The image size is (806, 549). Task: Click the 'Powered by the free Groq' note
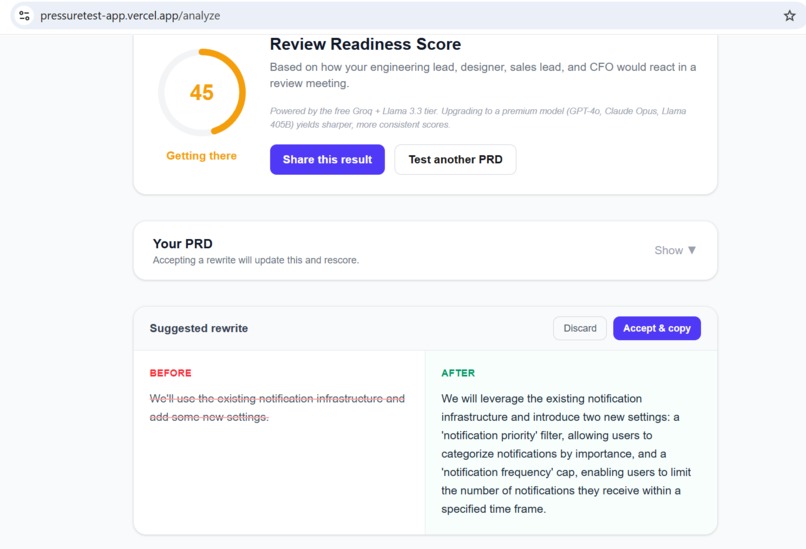point(478,118)
